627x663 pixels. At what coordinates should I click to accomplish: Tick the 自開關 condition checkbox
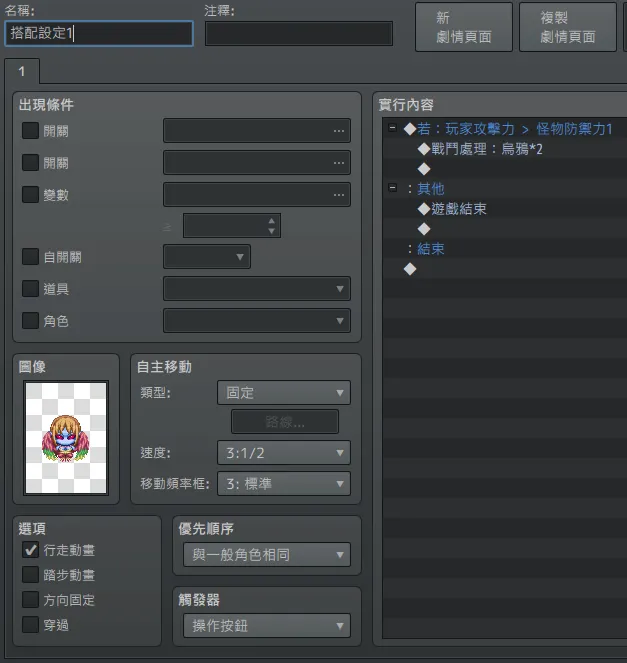pos(30,257)
